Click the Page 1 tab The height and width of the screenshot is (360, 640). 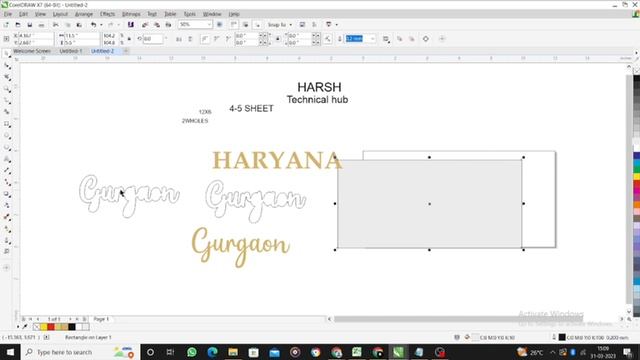(x=101, y=319)
